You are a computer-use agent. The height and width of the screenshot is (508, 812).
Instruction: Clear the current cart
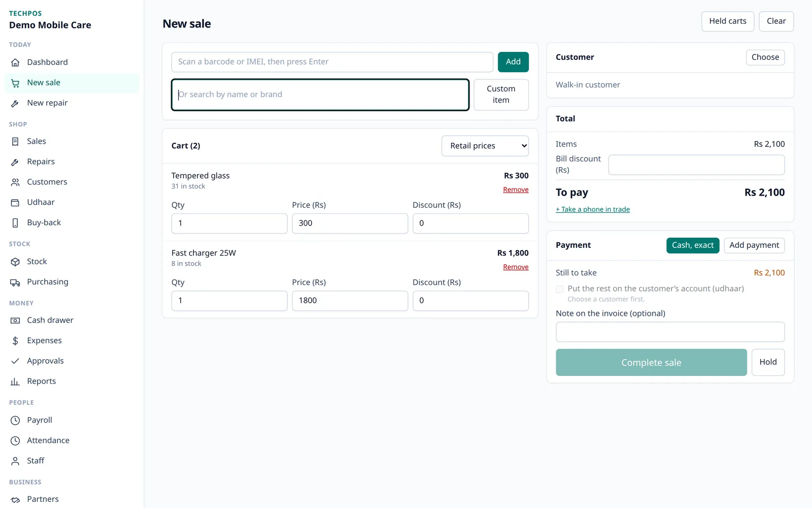pos(776,21)
